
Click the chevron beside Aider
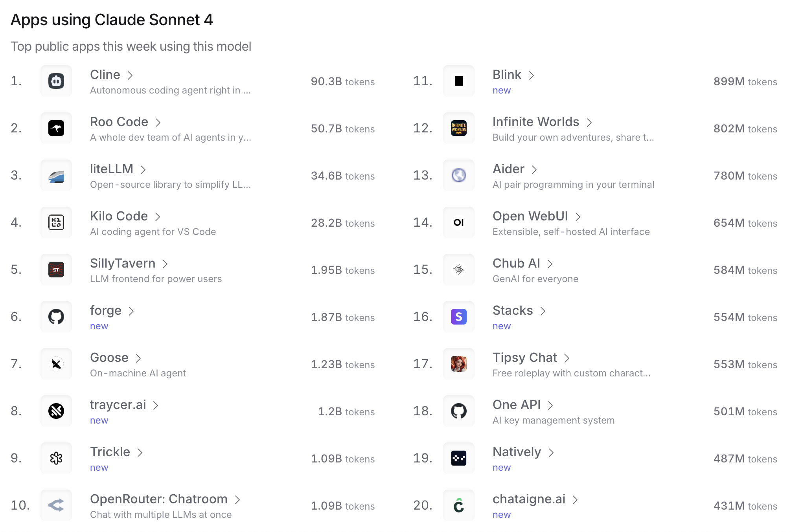(x=534, y=170)
